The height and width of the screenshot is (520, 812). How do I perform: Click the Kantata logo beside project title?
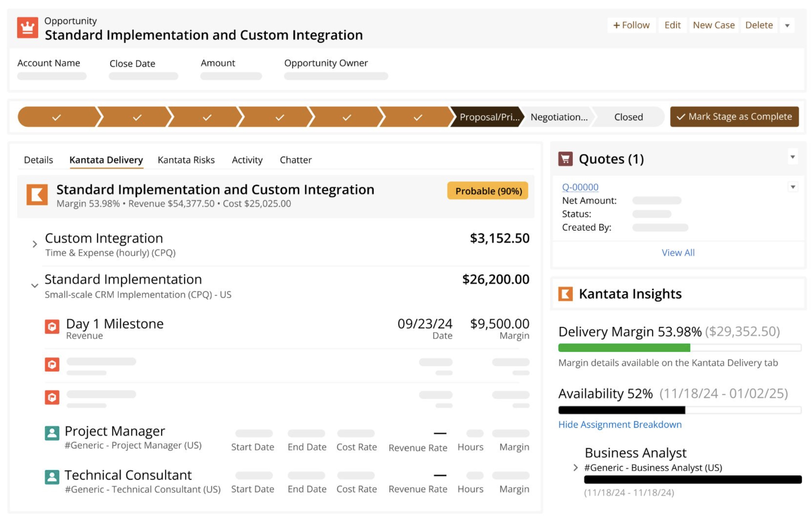pos(37,195)
